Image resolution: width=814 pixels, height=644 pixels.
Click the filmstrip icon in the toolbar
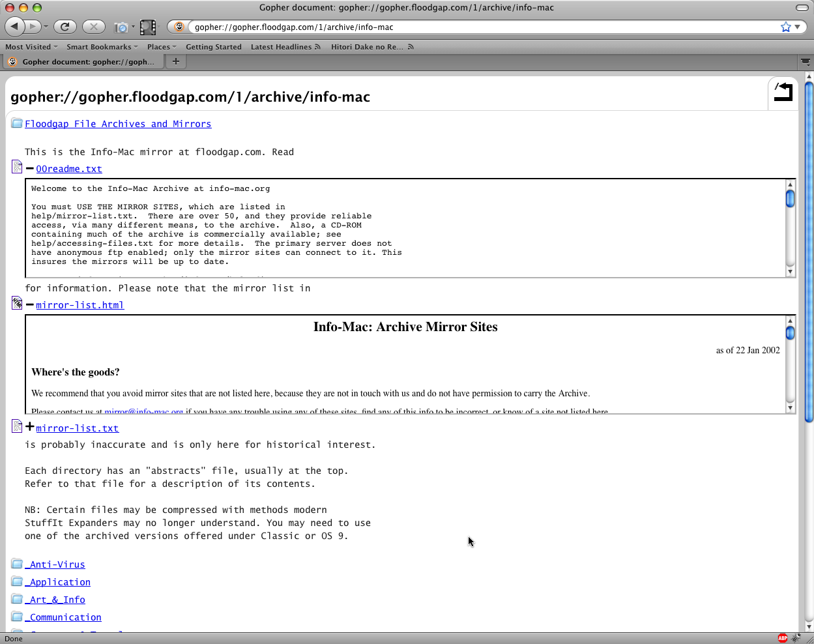[x=148, y=27]
